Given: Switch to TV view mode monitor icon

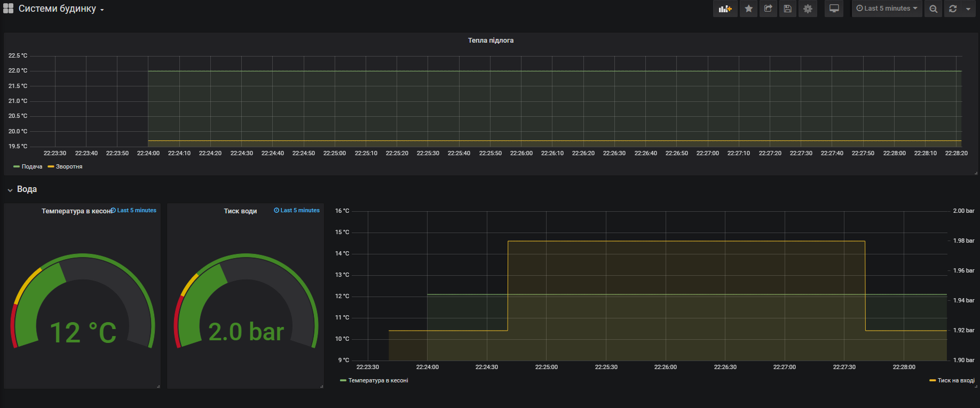Looking at the screenshot, I should pos(834,9).
